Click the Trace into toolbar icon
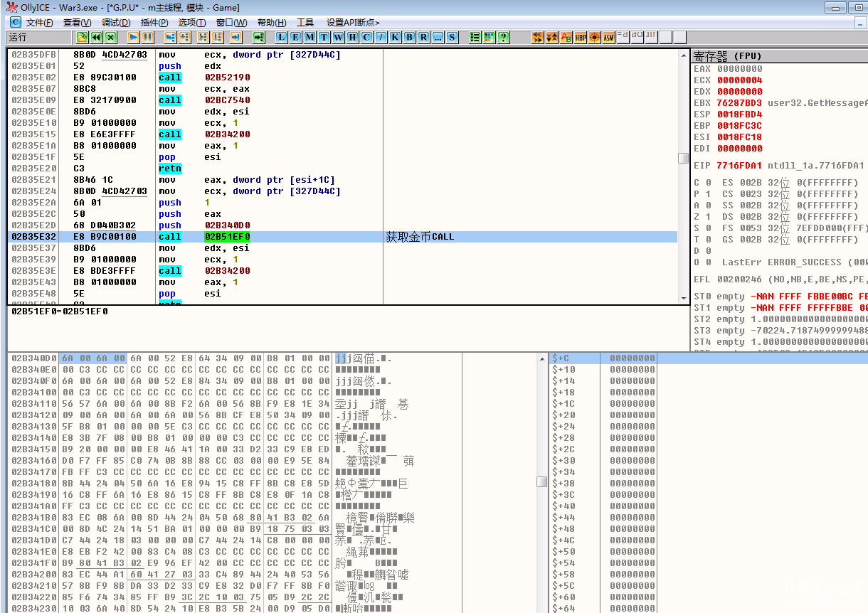This screenshot has width=868, height=613. (203, 37)
